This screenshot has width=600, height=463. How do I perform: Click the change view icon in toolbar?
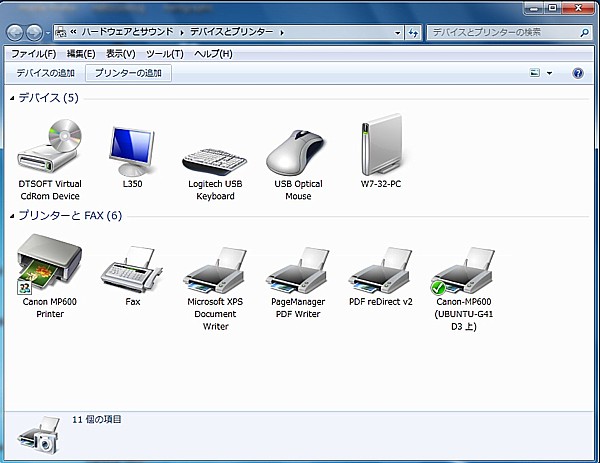click(535, 73)
